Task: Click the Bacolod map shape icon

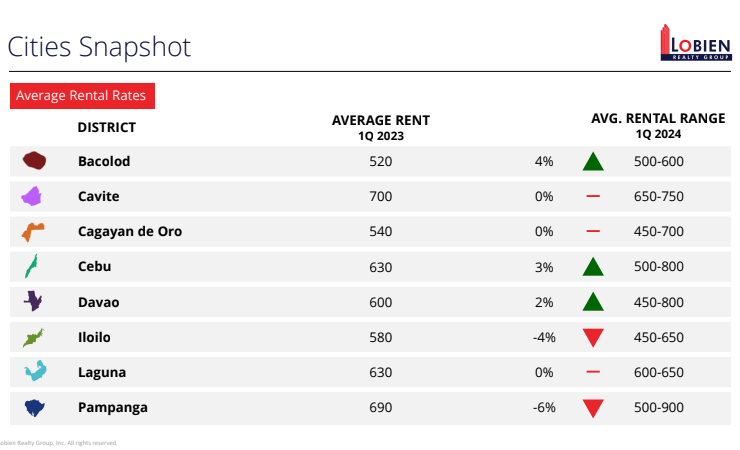Action: coord(35,161)
